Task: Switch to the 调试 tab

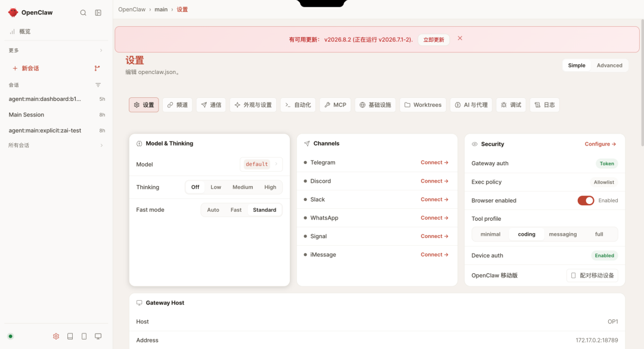Action: [x=511, y=105]
